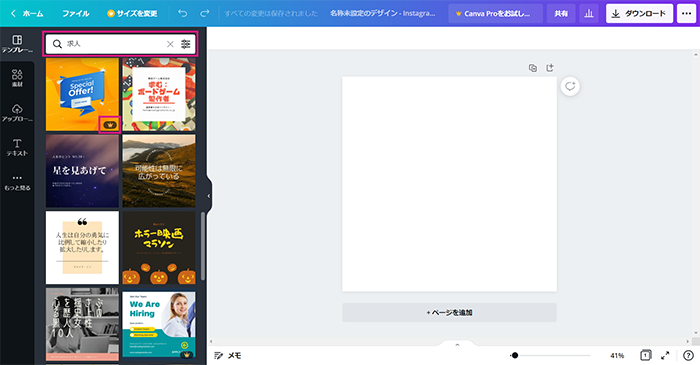This screenshot has width=700, height=365.
Task: Click the search magnifier icon
Action: pyautogui.click(x=57, y=44)
